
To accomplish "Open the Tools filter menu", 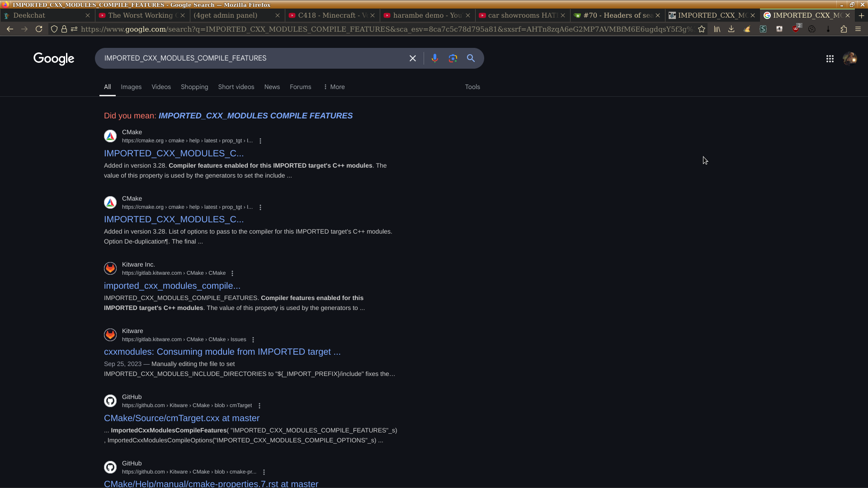I will (472, 87).
